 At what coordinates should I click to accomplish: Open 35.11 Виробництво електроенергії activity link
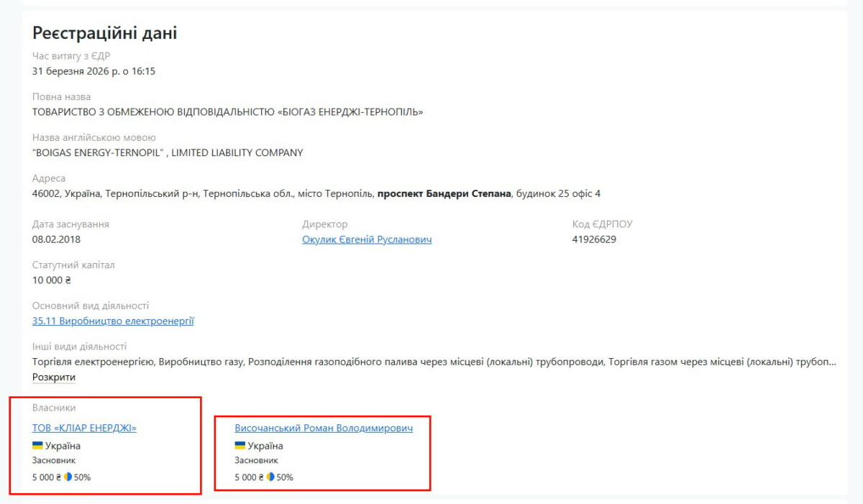(113, 321)
